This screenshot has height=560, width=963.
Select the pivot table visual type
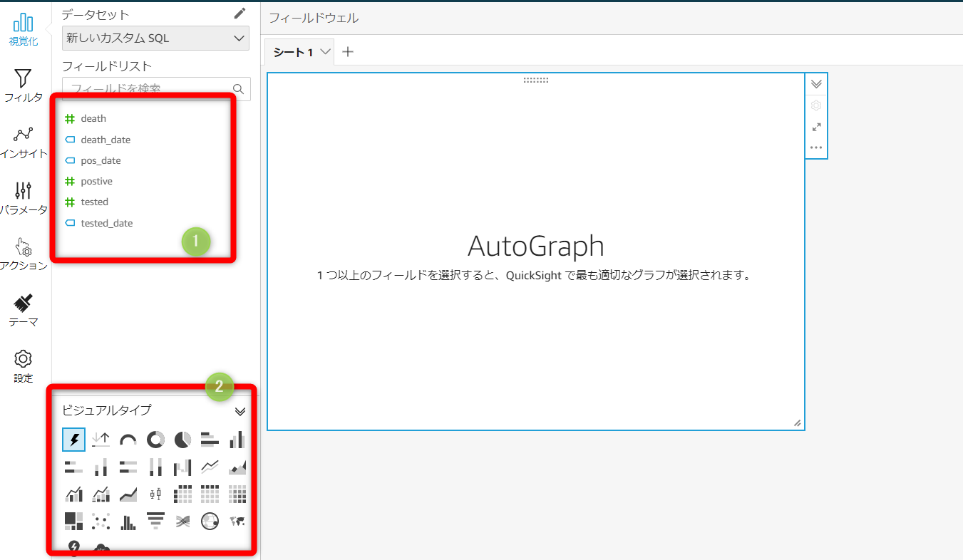point(182,494)
